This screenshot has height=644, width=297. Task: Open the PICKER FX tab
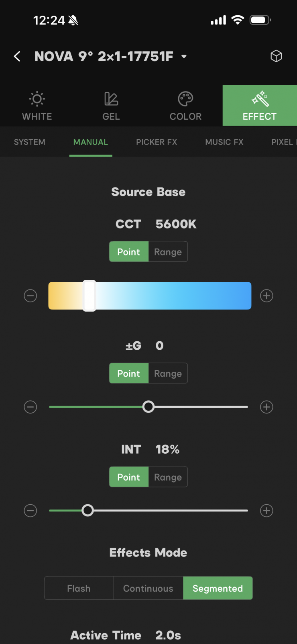click(x=157, y=142)
